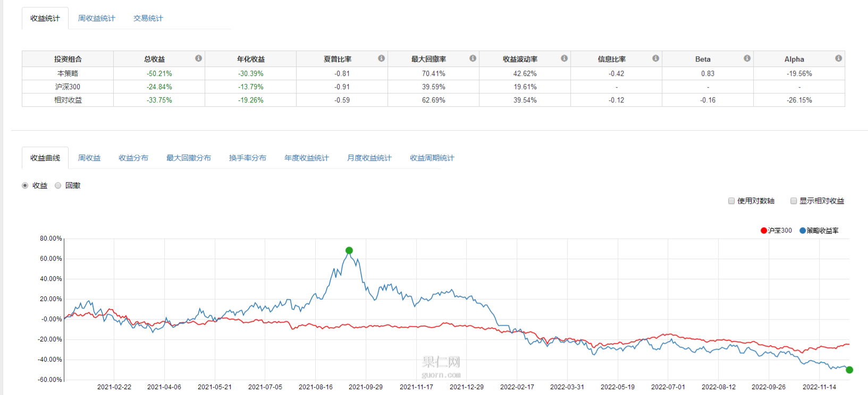Open the 换手率分布 tab
Screen dimensions: 868x395
pos(247,158)
